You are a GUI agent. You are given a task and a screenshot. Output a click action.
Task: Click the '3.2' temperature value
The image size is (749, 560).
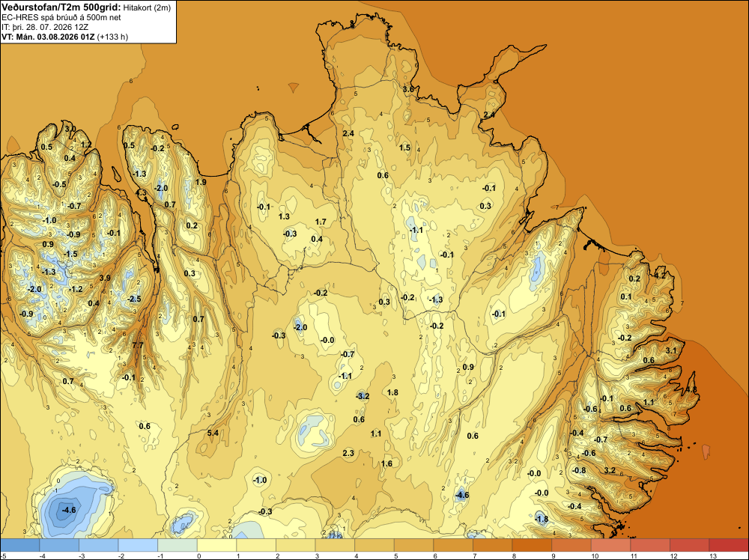click(x=610, y=470)
